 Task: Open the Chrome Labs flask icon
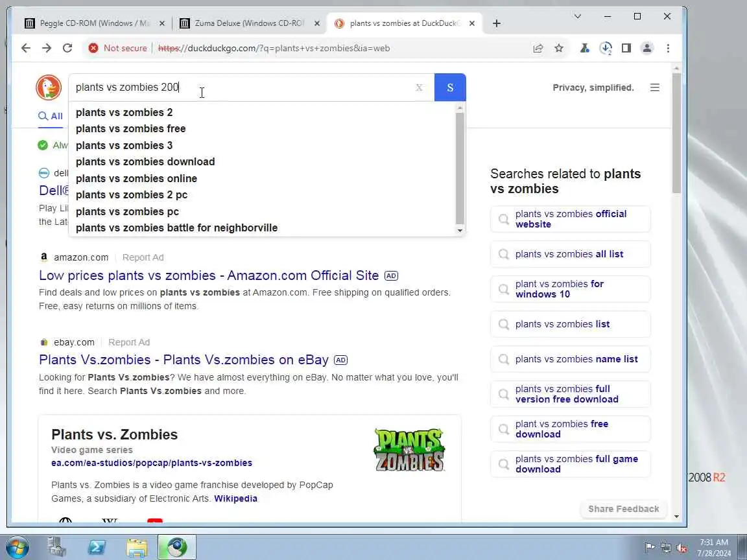pyautogui.click(x=584, y=48)
